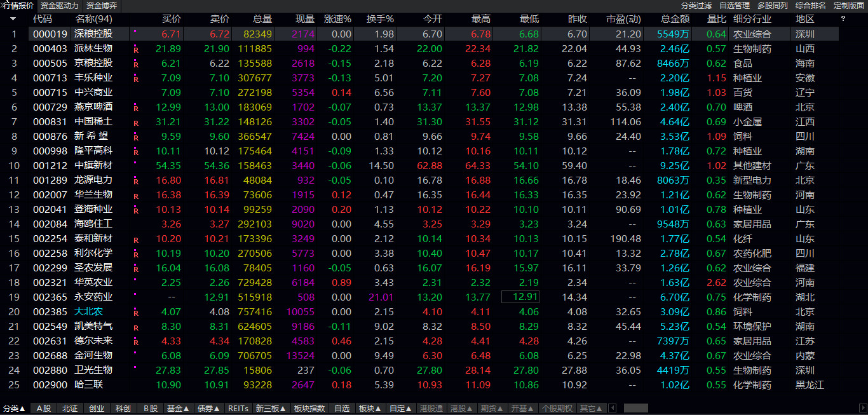Viewport: 868px width, 415px height.
Task: Select the stock row 中旗新材
Action: click(433, 165)
